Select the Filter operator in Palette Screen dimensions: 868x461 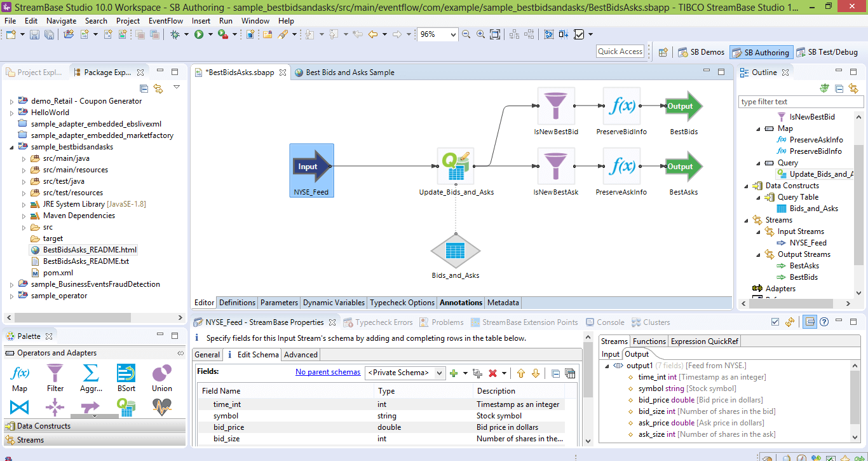[55, 378]
